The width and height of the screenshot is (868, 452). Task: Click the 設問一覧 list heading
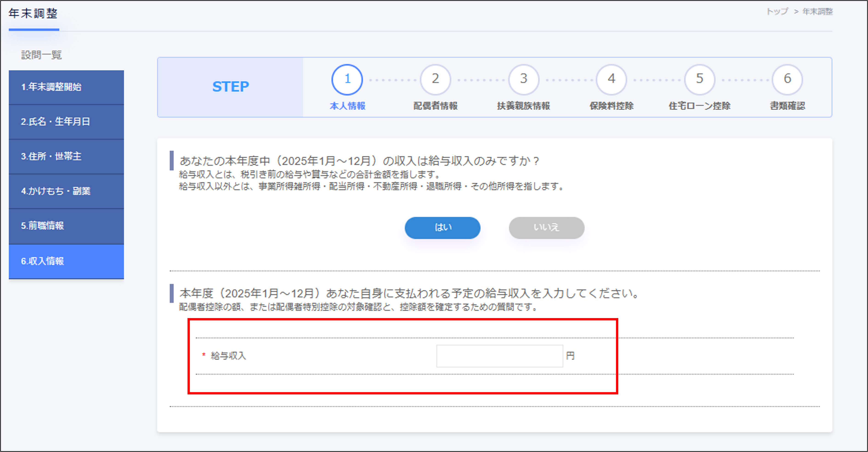click(41, 55)
